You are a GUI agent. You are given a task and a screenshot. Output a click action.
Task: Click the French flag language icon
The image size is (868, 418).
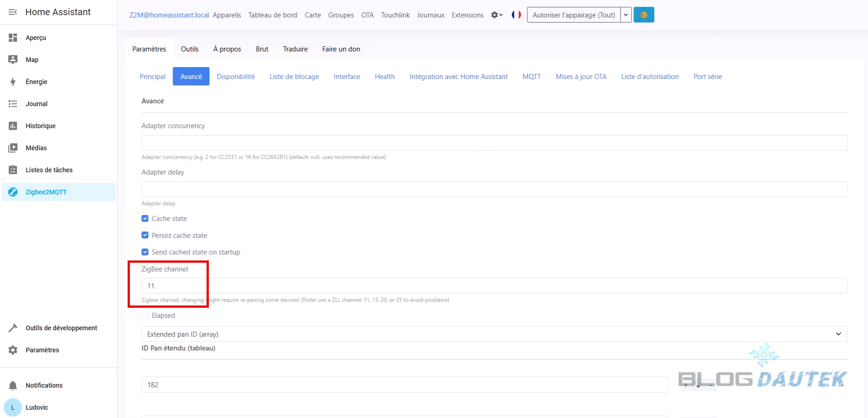[516, 15]
